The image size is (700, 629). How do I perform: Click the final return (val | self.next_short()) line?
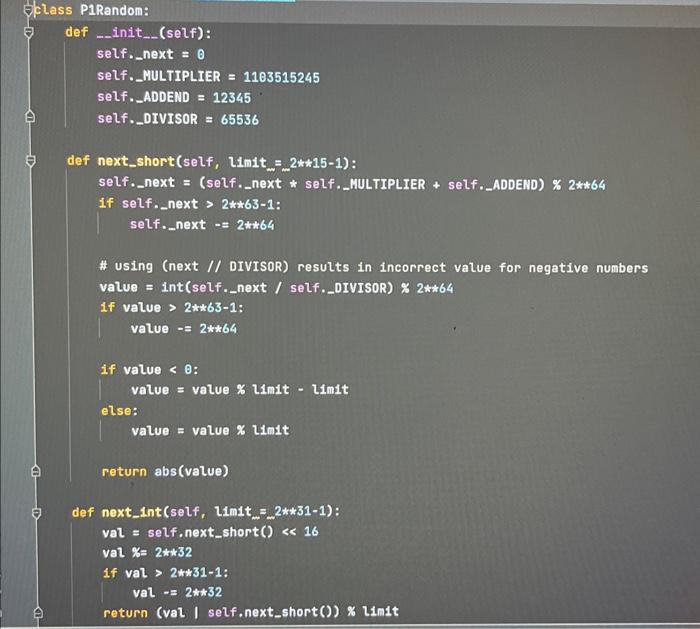pyautogui.click(x=251, y=612)
